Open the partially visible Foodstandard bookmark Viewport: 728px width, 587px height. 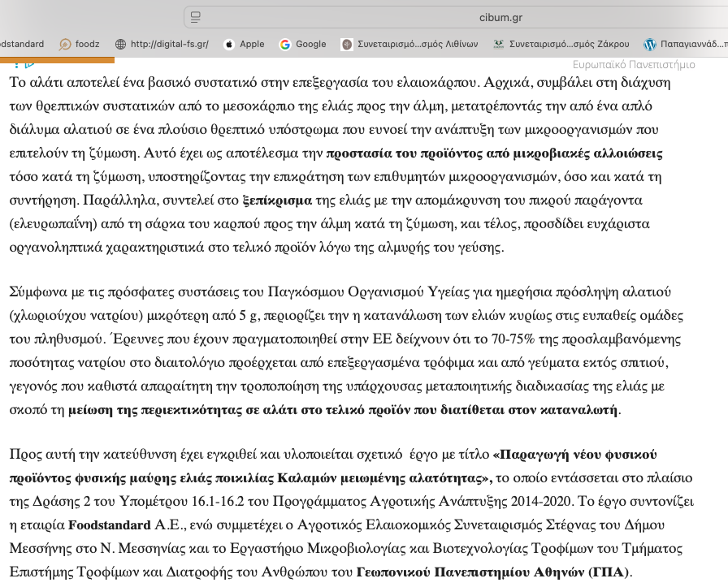point(22,45)
